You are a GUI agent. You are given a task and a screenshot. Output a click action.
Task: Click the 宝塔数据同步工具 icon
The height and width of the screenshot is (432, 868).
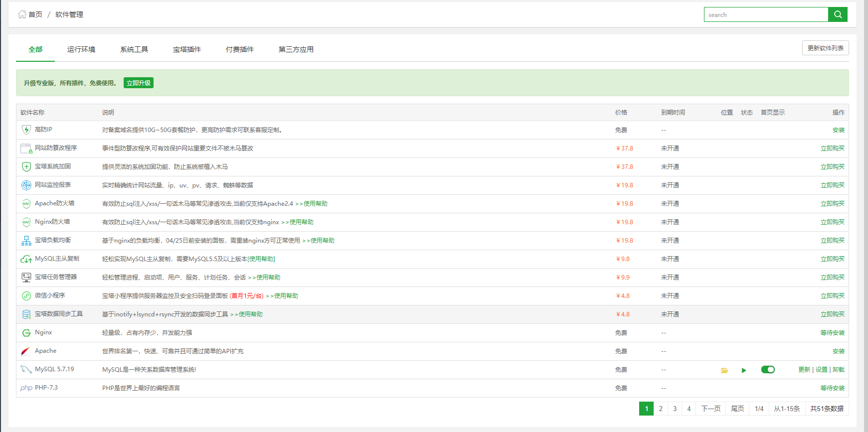coord(26,314)
